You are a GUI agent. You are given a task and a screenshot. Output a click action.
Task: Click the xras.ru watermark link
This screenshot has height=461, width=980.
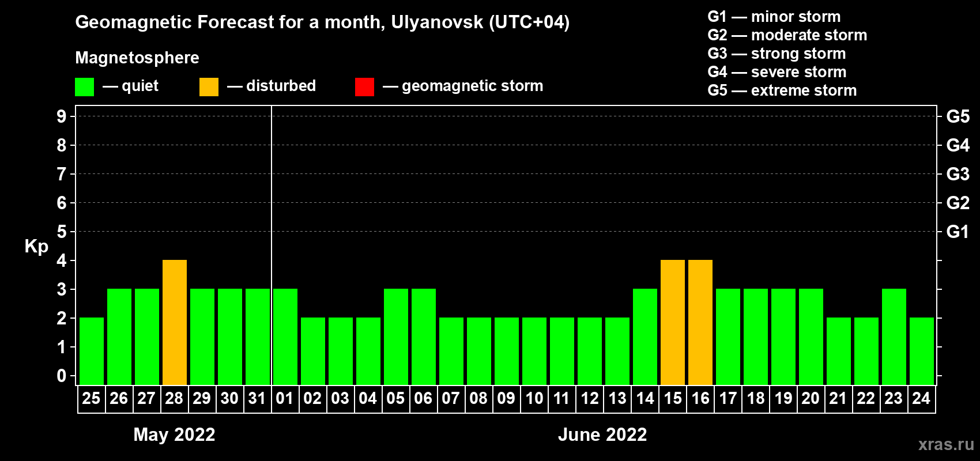coord(945,444)
